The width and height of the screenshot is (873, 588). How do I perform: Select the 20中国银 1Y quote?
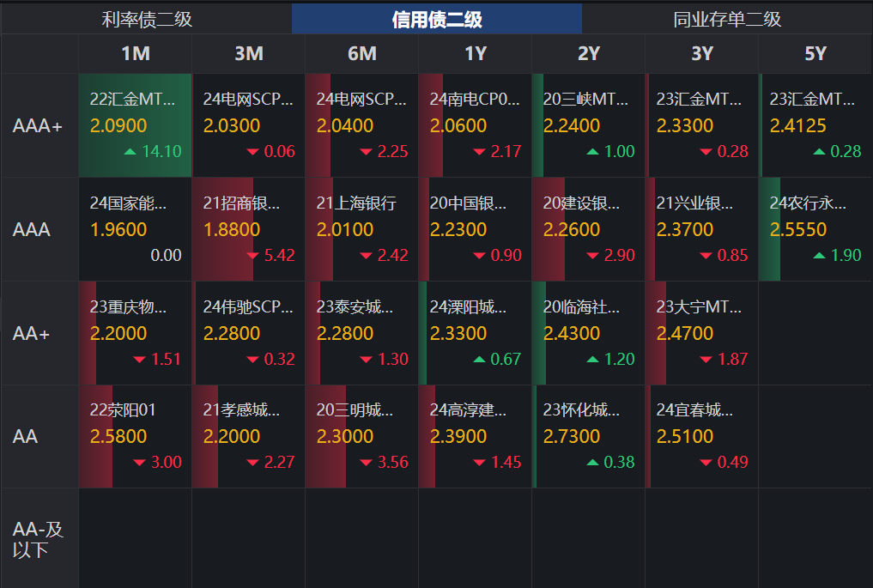click(x=475, y=229)
